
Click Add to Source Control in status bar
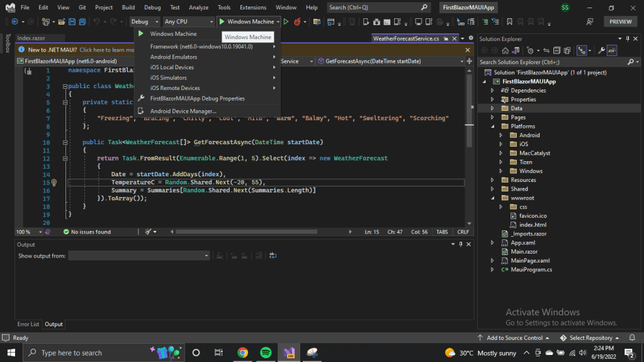pyautogui.click(x=514, y=338)
